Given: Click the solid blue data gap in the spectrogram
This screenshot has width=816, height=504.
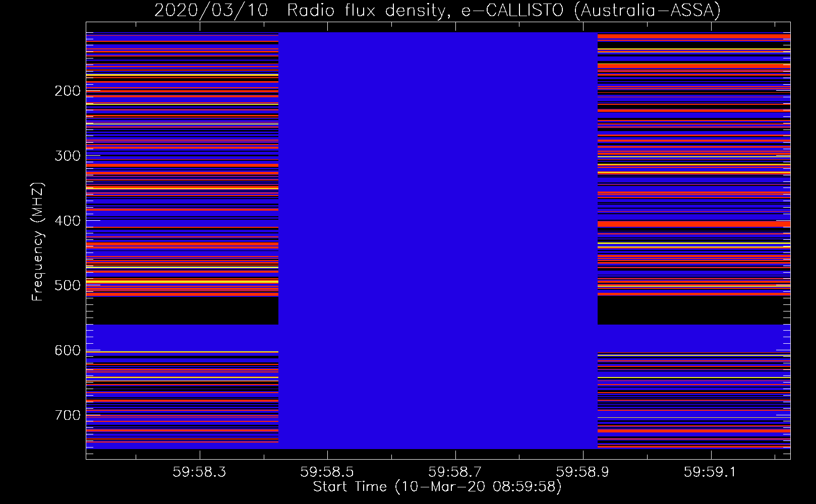Looking at the screenshot, I should (x=438, y=240).
